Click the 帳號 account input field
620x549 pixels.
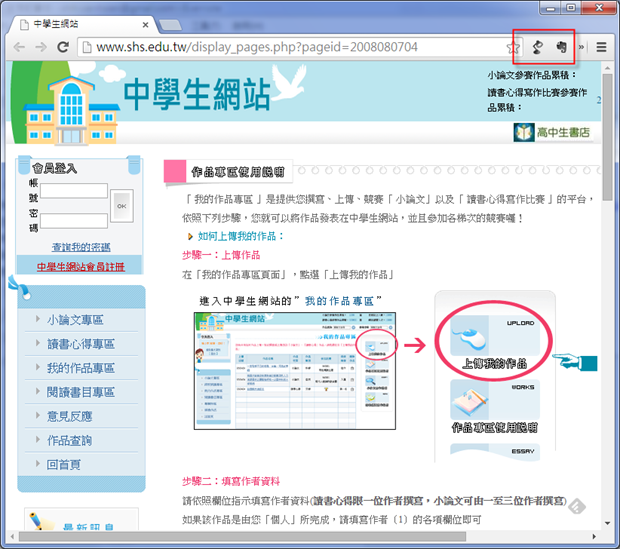(74, 191)
